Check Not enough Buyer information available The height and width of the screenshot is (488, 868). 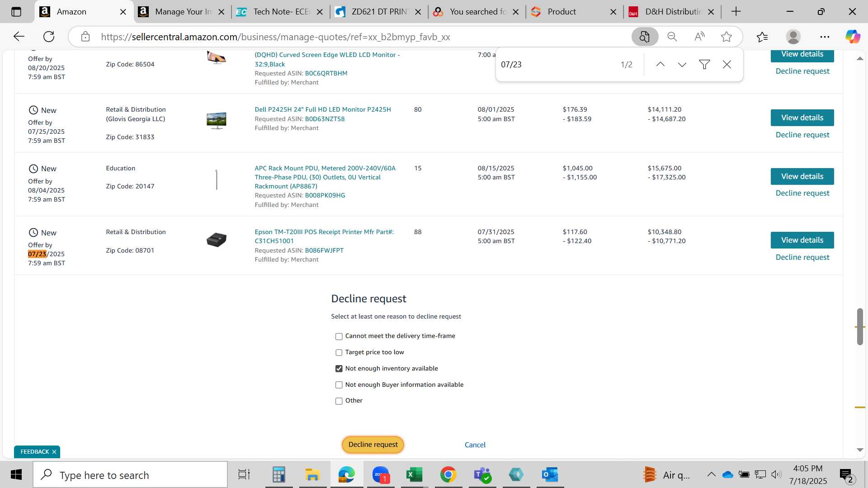(x=339, y=385)
